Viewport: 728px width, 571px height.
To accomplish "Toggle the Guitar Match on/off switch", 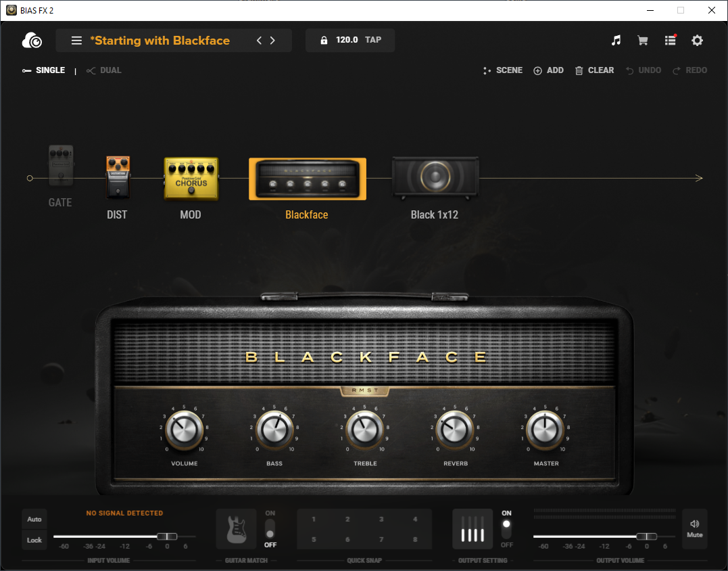I will 270,529.
